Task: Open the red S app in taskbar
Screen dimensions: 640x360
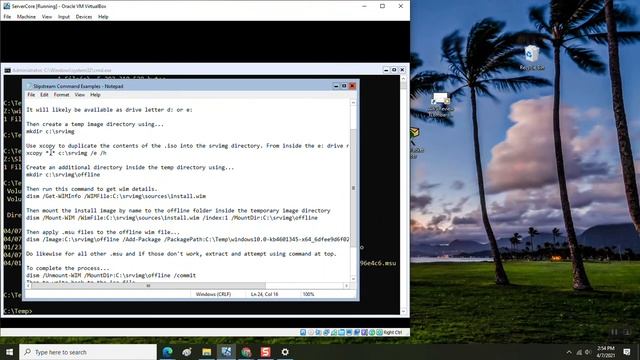Action: 266,352
